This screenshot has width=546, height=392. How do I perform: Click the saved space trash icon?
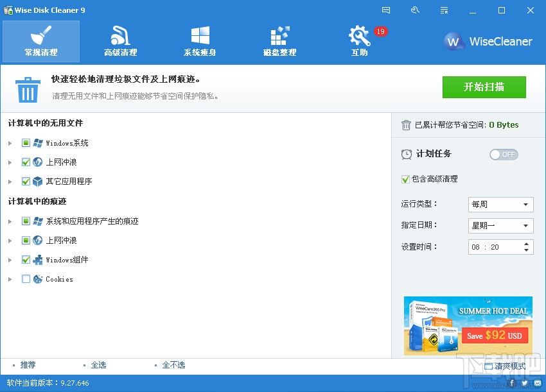coord(406,125)
